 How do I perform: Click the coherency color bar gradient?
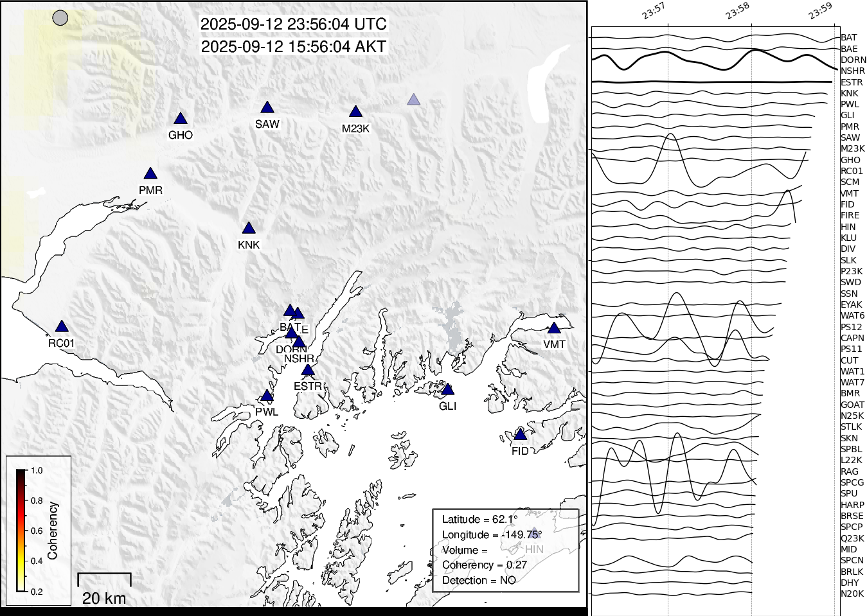tap(21, 531)
